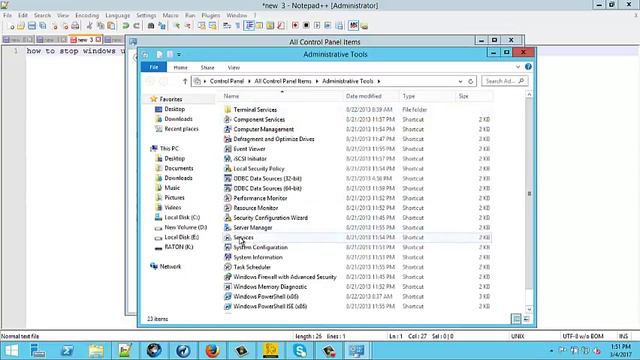Select the Performance Monitor icon

click(x=228, y=198)
